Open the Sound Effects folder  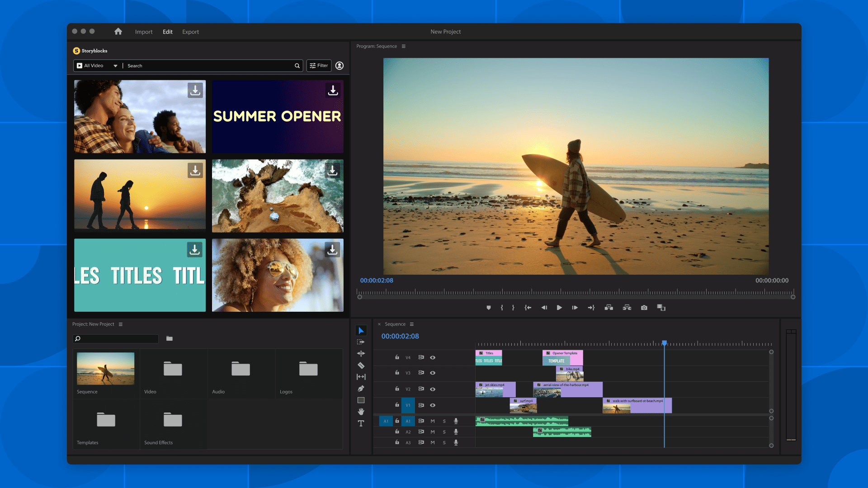click(173, 420)
